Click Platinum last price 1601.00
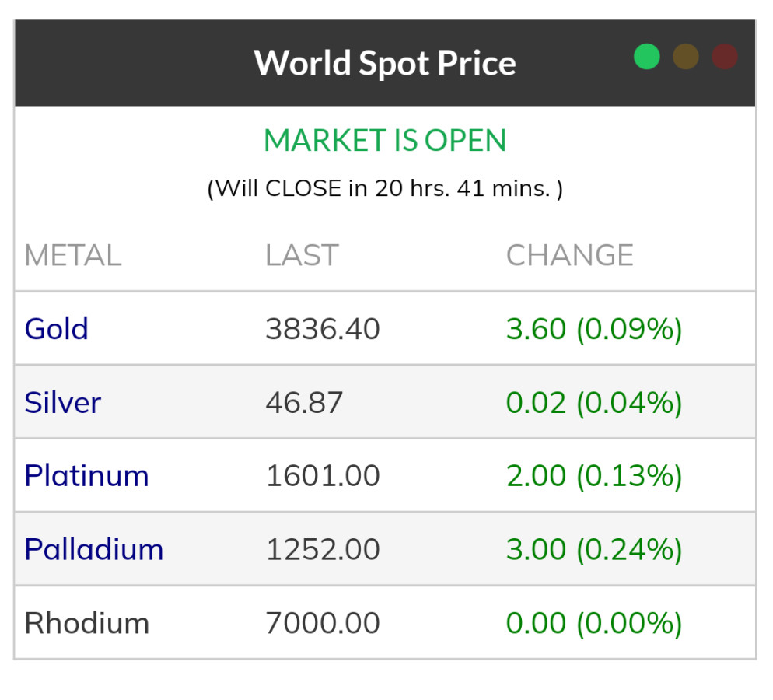This screenshot has width=773, height=700. coord(322,476)
